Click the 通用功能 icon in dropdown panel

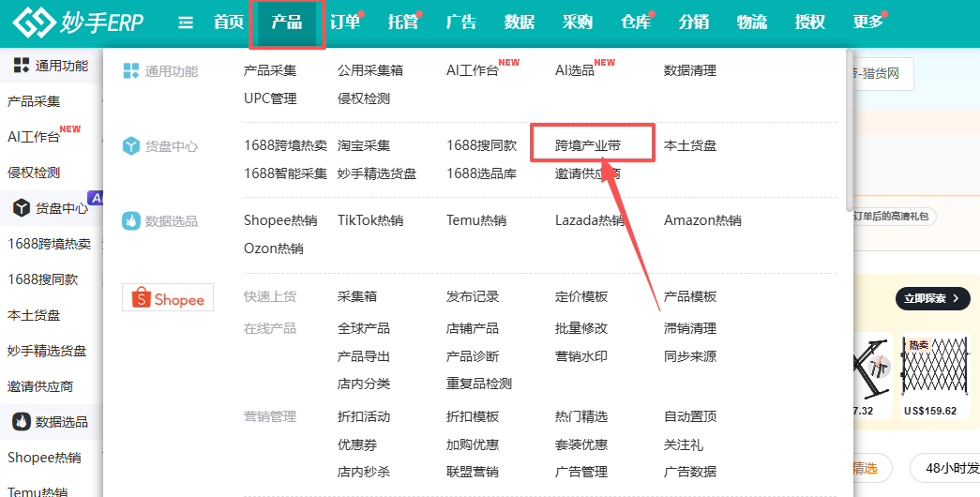[x=131, y=70]
